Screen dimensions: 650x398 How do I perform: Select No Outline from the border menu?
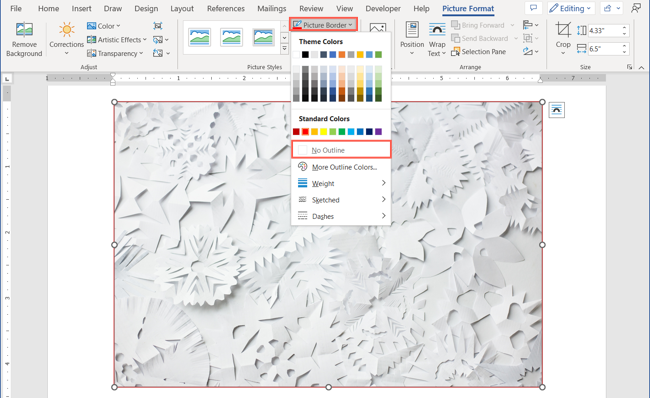point(341,150)
